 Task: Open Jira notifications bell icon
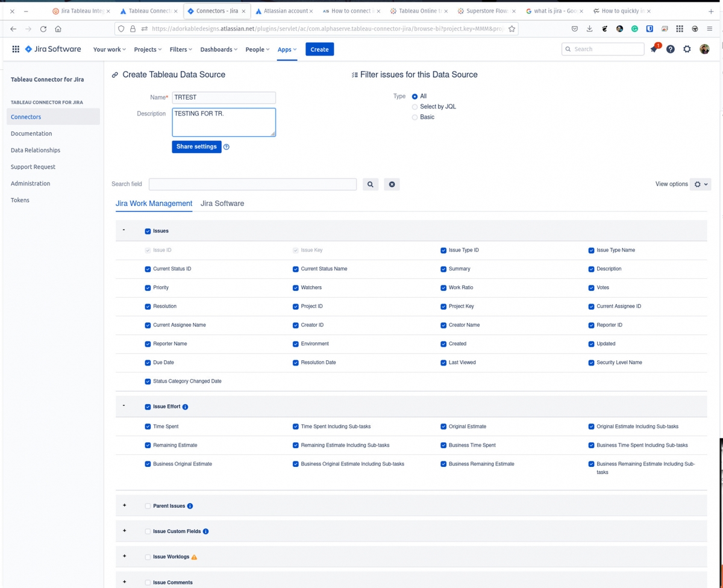click(653, 49)
